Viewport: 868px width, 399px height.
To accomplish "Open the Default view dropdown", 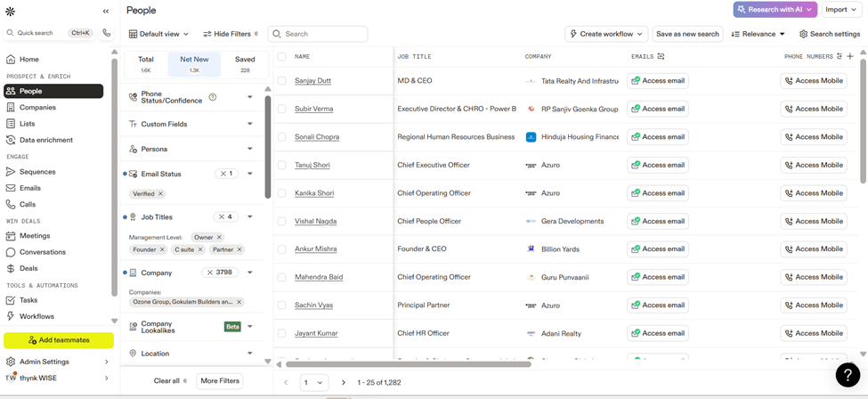I will [x=158, y=34].
